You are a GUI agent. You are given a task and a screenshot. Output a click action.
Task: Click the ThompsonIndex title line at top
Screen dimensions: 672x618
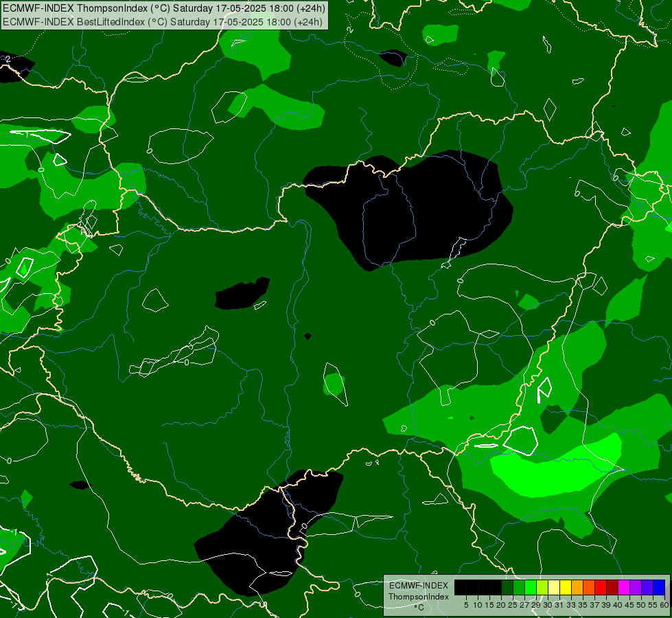coord(164,8)
